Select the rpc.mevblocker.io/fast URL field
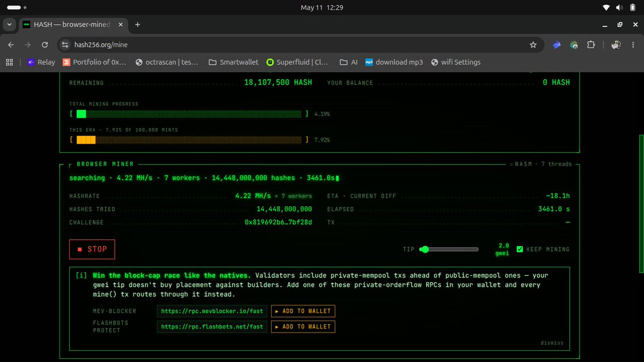The width and height of the screenshot is (644, 362). [212, 311]
